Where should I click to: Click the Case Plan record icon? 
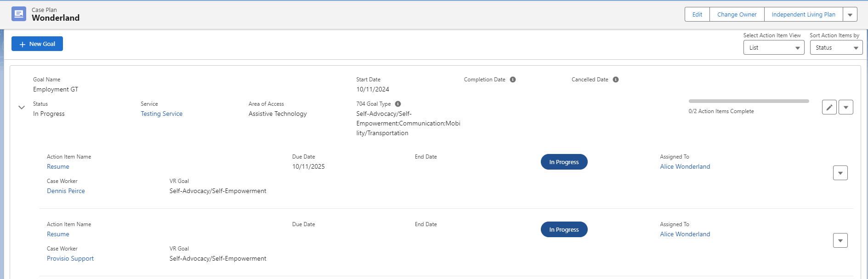click(19, 14)
